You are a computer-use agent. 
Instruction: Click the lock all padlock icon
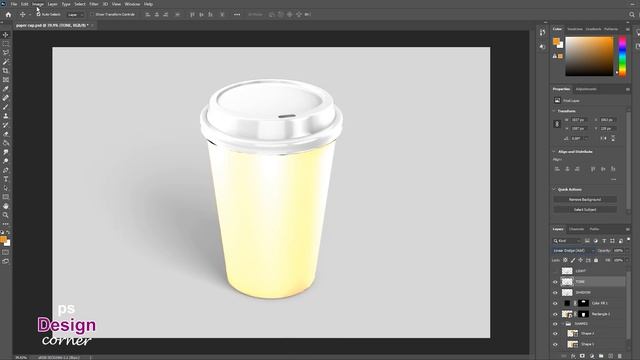coord(596,260)
